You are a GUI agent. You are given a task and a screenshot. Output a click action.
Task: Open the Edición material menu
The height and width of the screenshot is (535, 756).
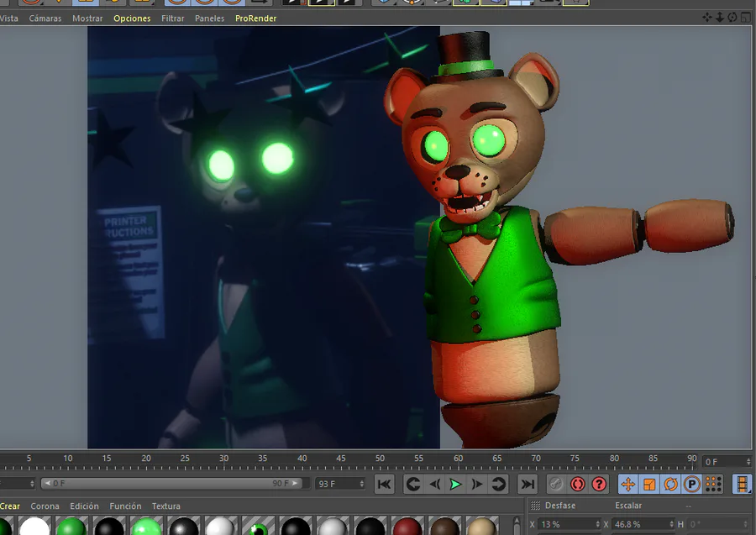tap(84, 506)
